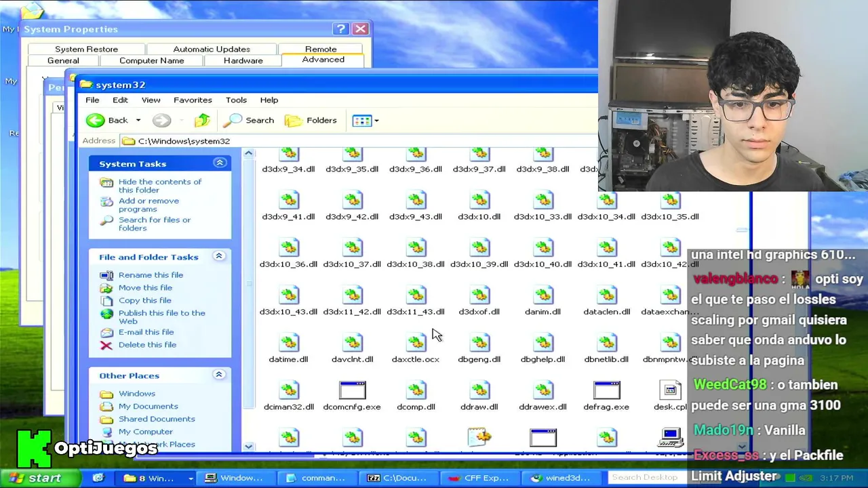Image resolution: width=868 pixels, height=488 pixels.
Task: Go Back in Explorer
Action: [107, 121]
